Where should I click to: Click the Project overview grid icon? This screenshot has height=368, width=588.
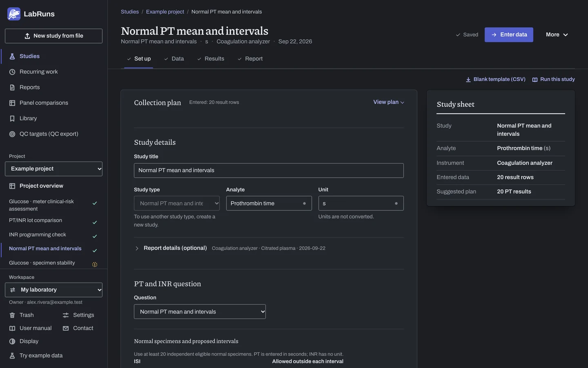pyautogui.click(x=12, y=186)
